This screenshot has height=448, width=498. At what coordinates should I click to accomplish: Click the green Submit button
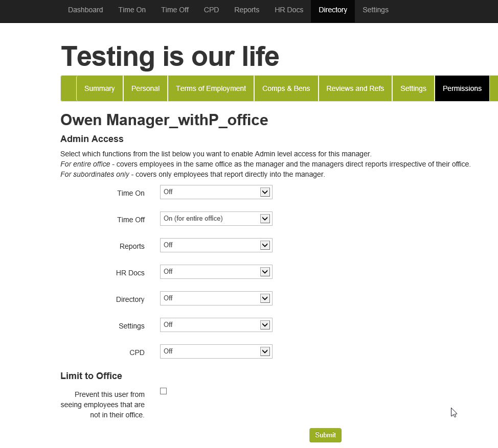click(325, 435)
